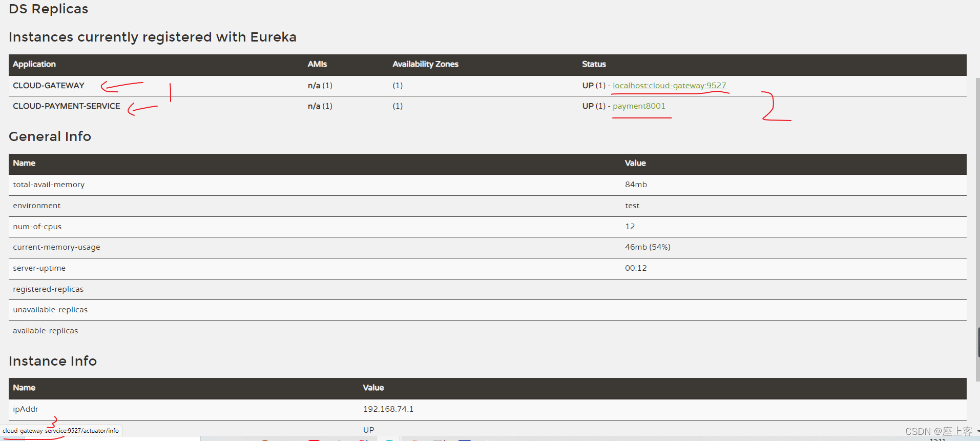Screen dimensions: 980x441
Task: Click the Application column header
Action: [34, 64]
